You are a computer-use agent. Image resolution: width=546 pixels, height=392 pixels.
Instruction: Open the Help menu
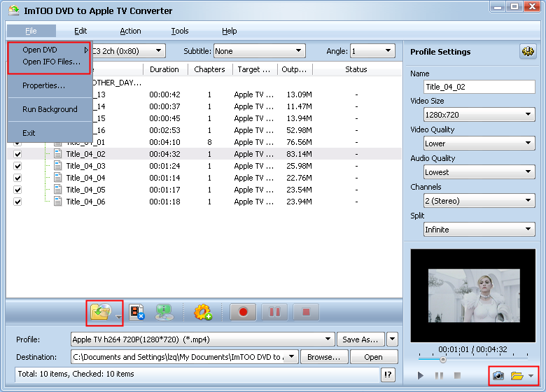(x=229, y=31)
